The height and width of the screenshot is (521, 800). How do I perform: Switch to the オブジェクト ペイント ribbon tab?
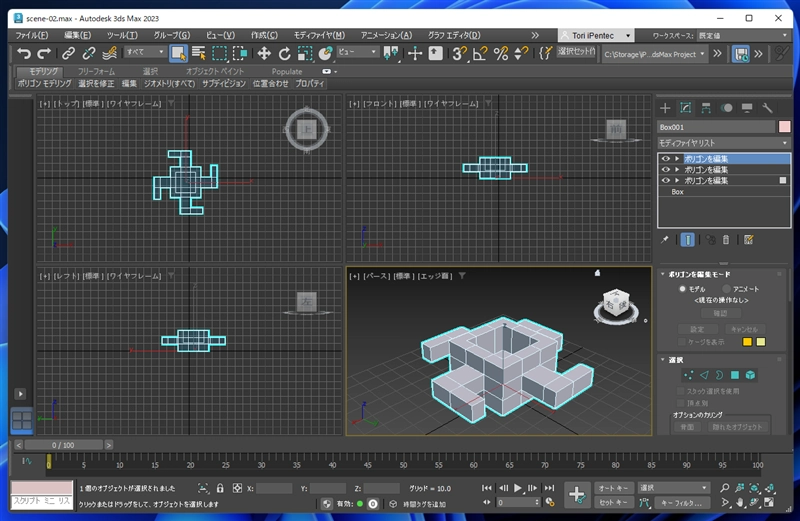point(215,71)
